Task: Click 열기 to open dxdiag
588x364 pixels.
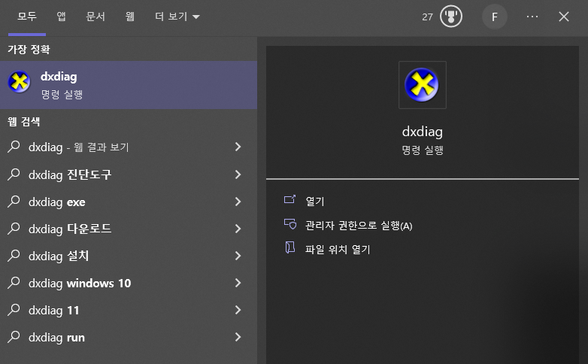Action: point(314,201)
